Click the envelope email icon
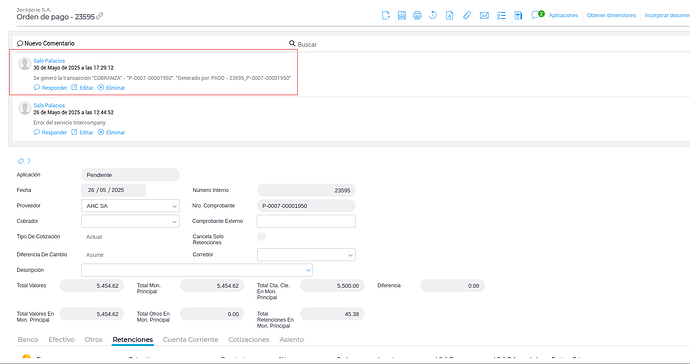 (484, 15)
